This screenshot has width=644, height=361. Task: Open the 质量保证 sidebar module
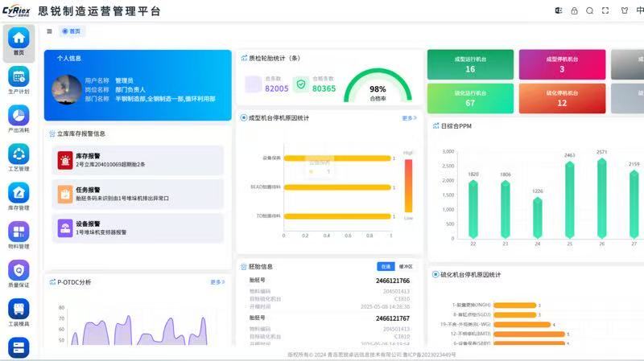19,273
